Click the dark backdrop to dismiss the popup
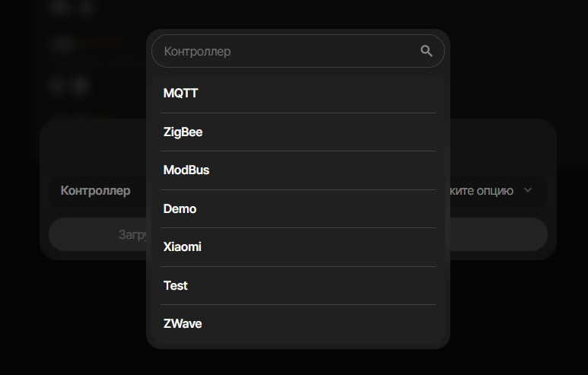This screenshot has height=375, width=588. tap(517, 319)
